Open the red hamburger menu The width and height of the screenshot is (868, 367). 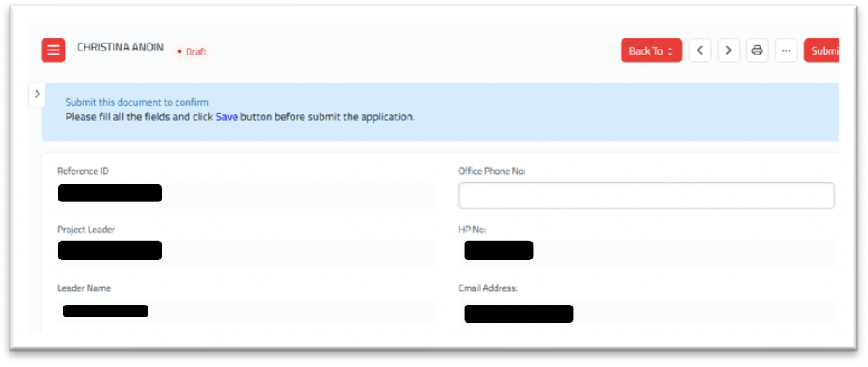click(x=53, y=50)
